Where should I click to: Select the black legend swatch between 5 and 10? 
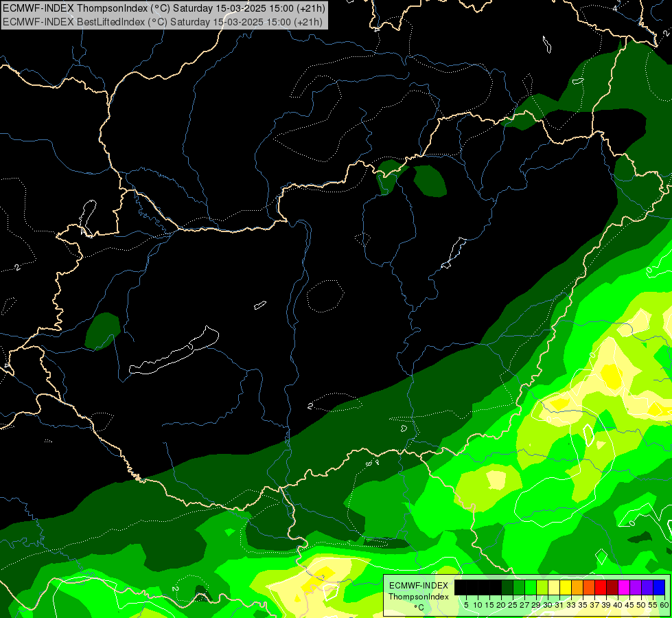point(472,587)
